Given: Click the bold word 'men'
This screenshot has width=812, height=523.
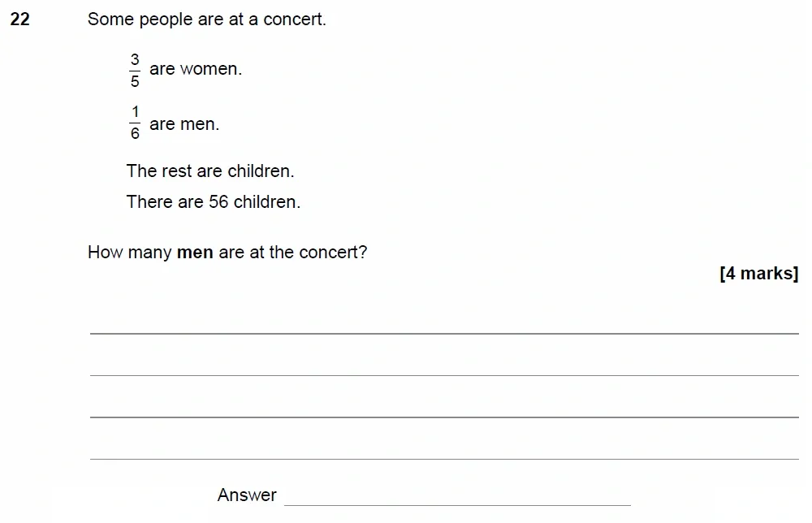Looking at the screenshot, I should coord(195,253).
